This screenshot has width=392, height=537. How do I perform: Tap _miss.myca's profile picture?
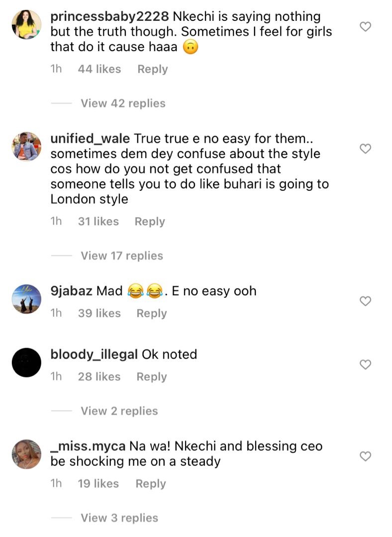[26, 453]
